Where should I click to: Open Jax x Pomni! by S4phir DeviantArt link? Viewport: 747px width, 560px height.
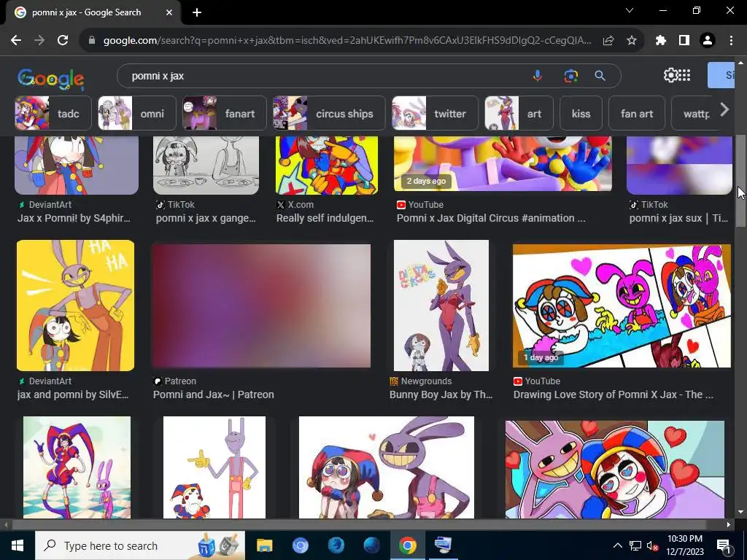tap(74, 218)
